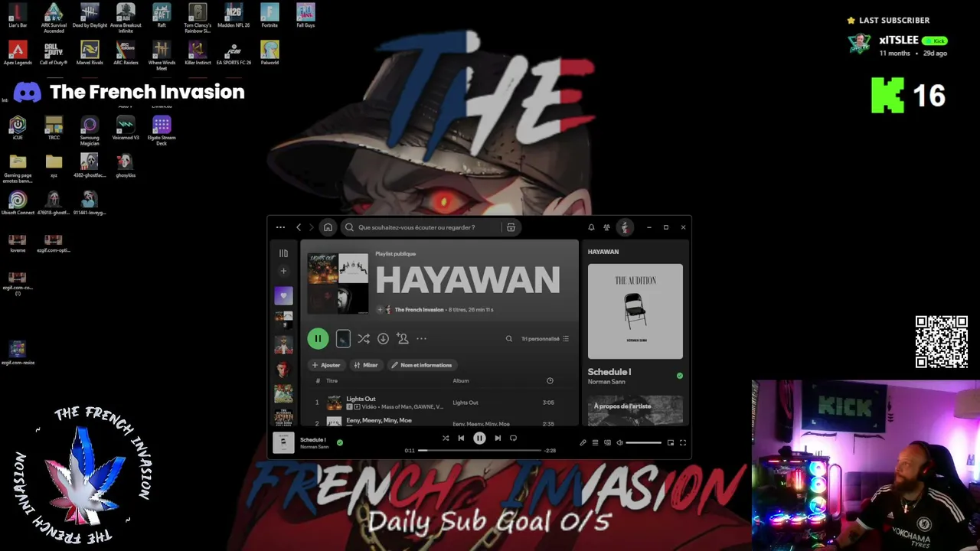Viewport: 980px width, 551px height.
Task: Click the song progress bar
Action: pos(479,451)
